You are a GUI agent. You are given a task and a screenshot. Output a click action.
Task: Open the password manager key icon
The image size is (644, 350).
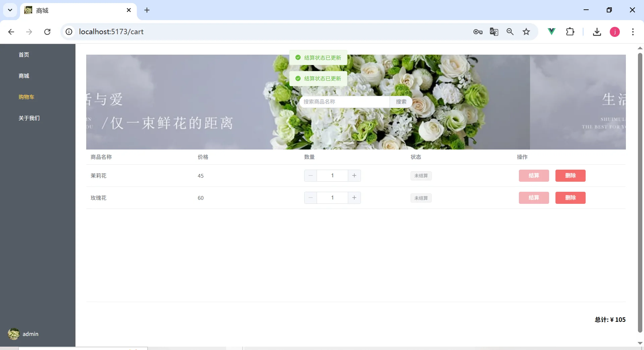tap(478, 32)
